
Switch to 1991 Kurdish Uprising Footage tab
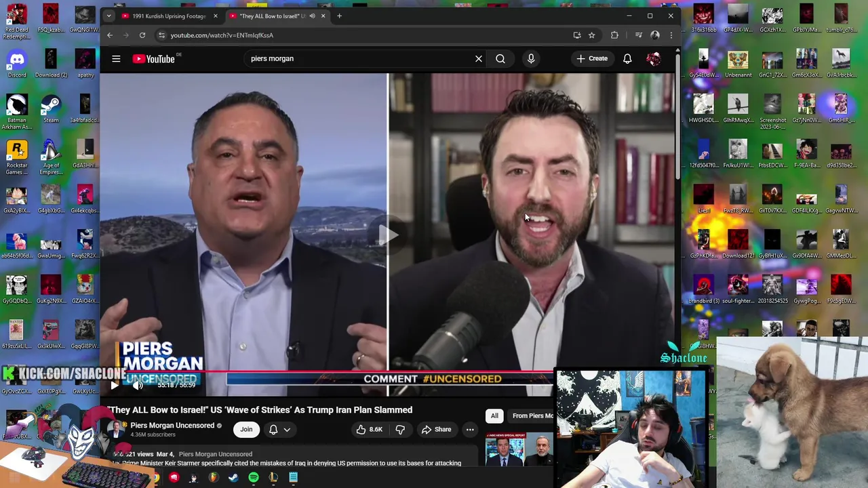click(168, 16)
